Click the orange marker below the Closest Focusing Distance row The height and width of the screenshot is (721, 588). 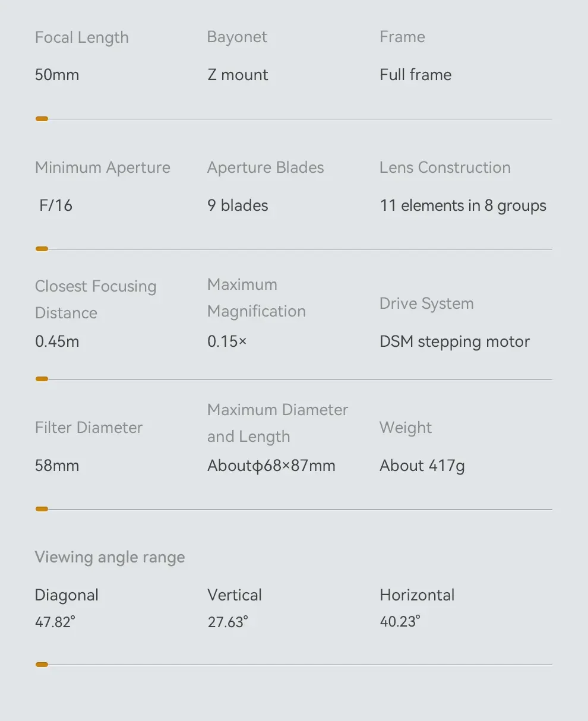pos(42,379)
